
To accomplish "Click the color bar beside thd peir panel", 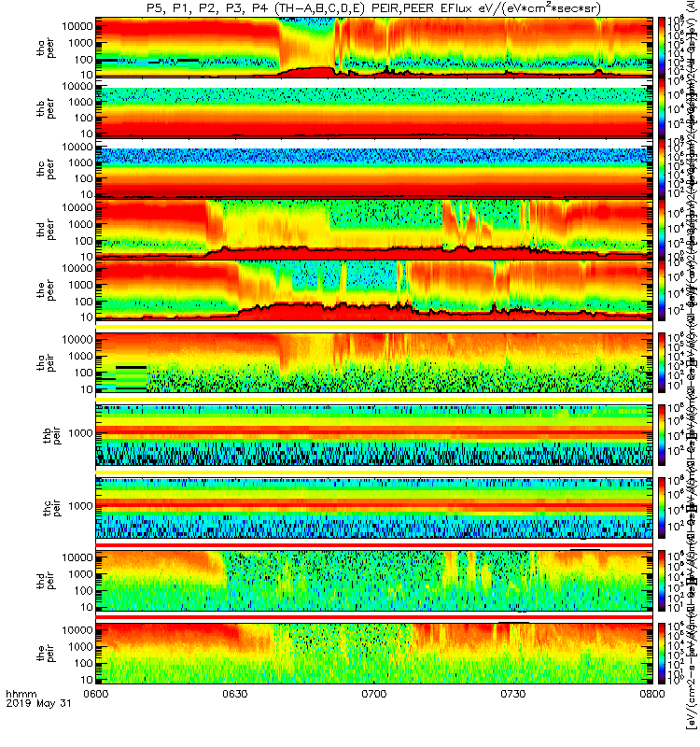I will click(662, 581).
